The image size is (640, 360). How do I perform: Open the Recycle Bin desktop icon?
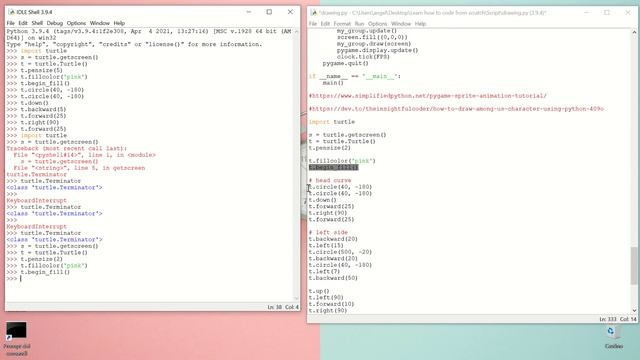click(613, 337)
